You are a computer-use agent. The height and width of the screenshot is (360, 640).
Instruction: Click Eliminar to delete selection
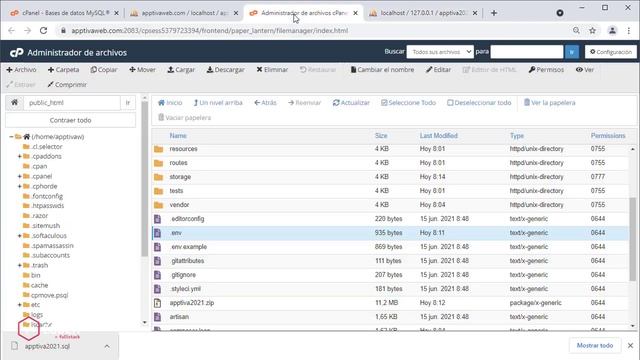click(x=272, y=70)
